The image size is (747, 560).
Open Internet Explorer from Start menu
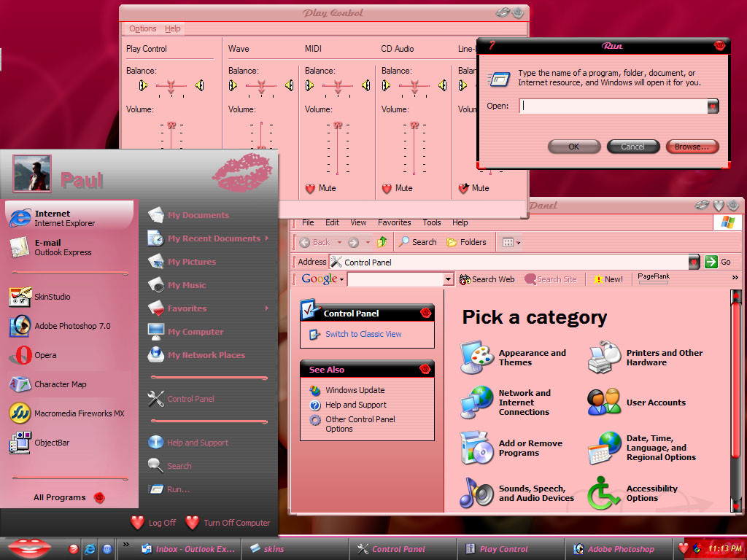[x=69, y=218]
